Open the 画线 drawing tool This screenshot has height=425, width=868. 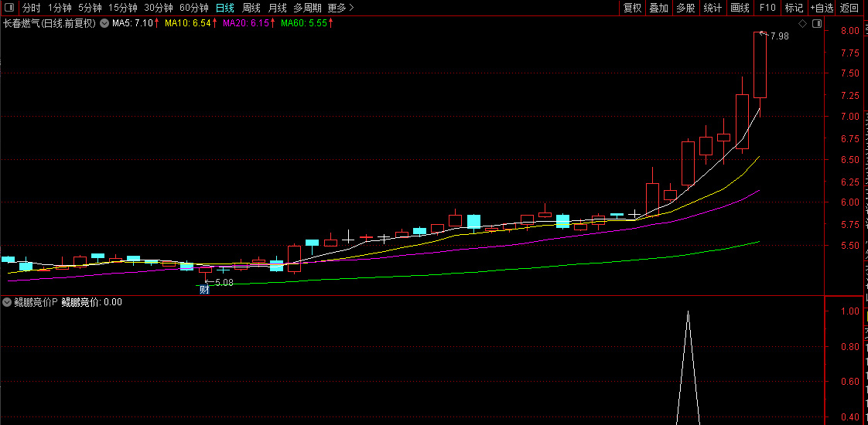(x=740, y=8)
